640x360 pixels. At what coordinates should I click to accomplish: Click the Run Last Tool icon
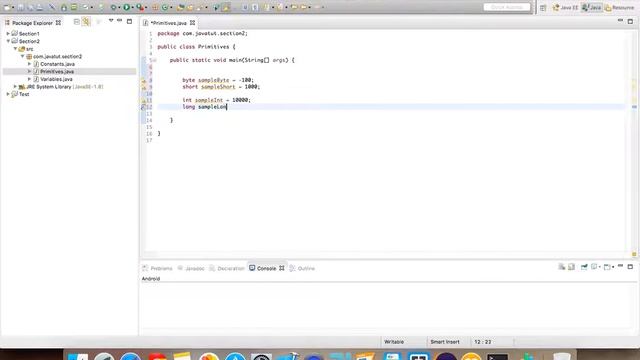point(139,7)
